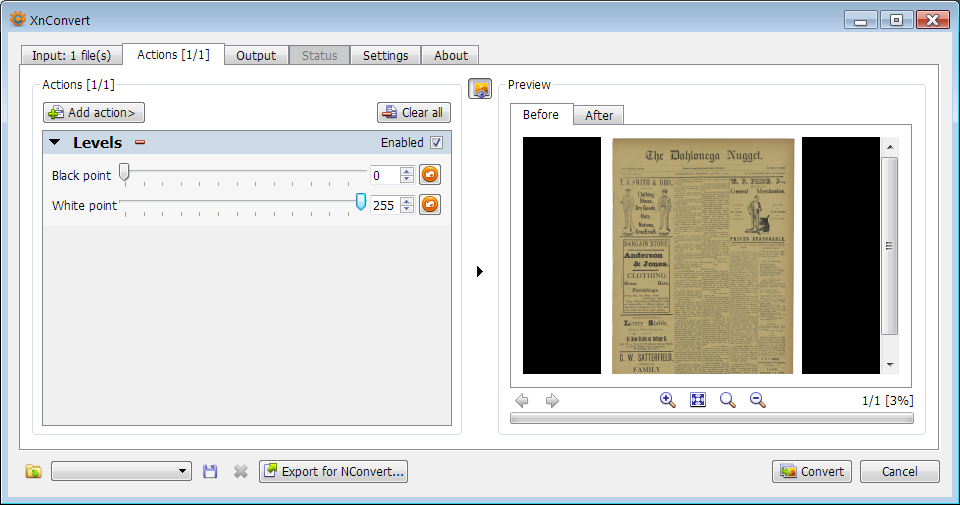This screenshot has height=505, width=960.
Task: Click the horizontal preview scrollbar
Action: [x=711, y=418]
